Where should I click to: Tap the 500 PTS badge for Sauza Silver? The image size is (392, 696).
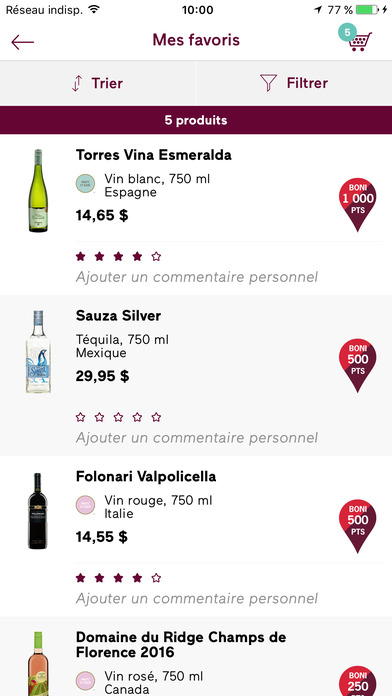click(x=357, y=365)
